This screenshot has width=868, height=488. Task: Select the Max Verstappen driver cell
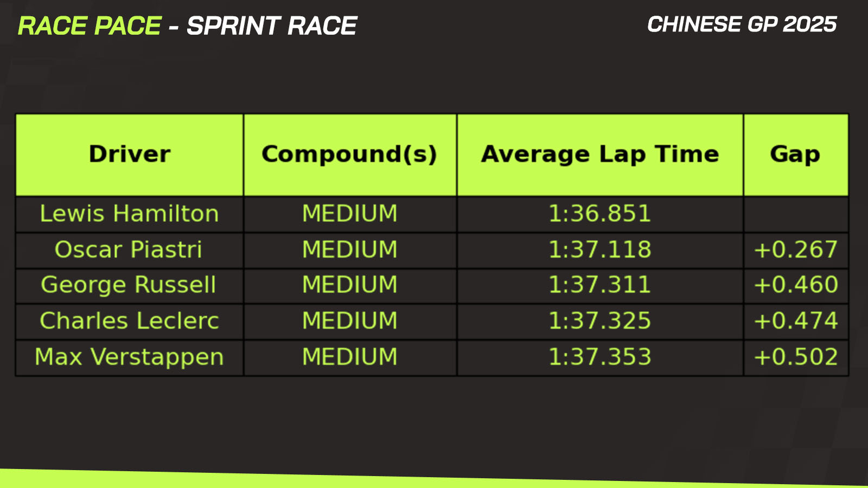tap(130, 357)
